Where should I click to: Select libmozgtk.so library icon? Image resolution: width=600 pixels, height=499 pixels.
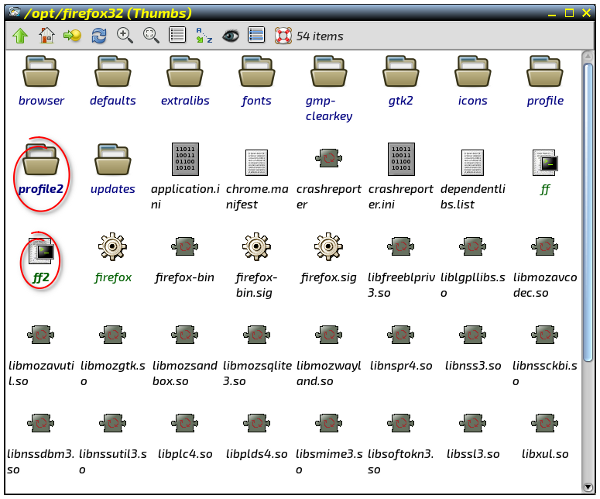point(112,335)
